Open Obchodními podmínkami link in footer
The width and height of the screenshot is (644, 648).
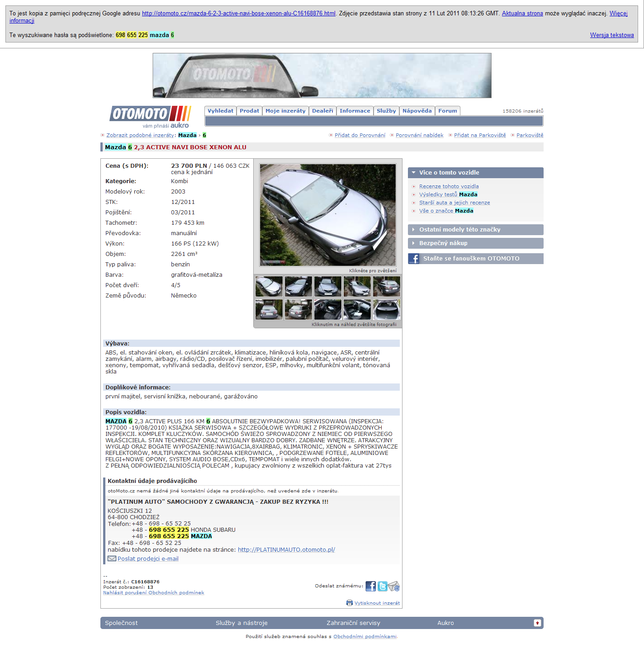point(365,637)
